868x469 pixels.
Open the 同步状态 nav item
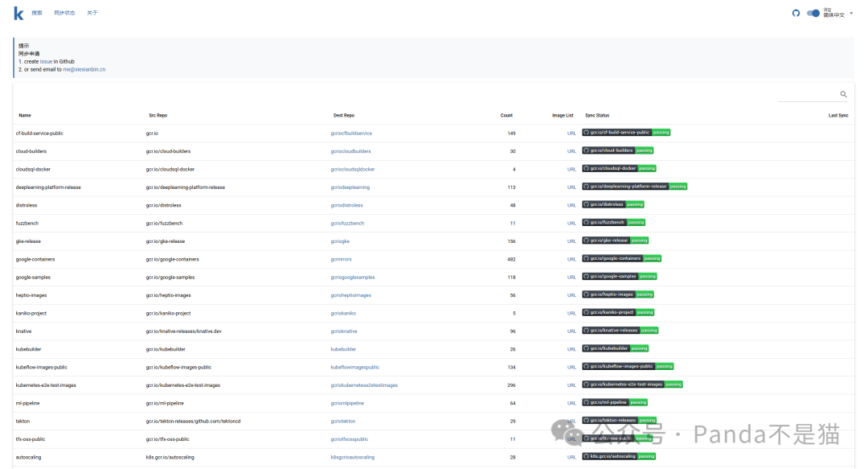(64, 13)
